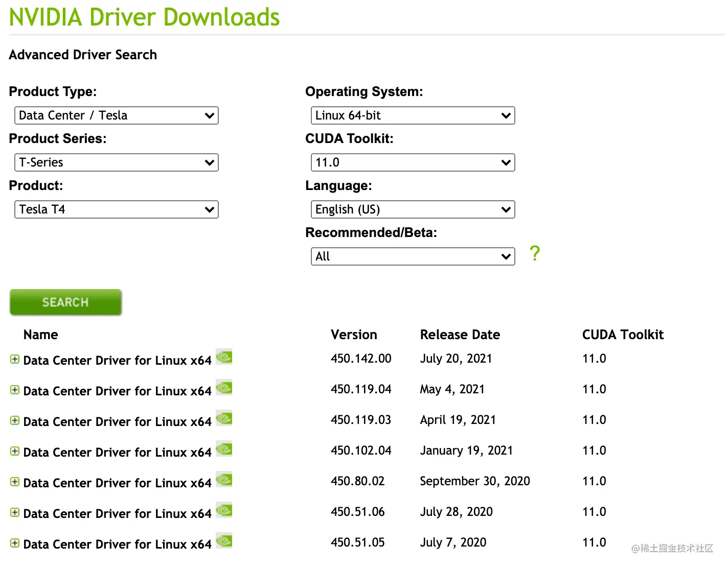Open Data Center Driver link released January 19, 2021
Viewport: 728px width, 568px height.
click(x=118, y=453)
